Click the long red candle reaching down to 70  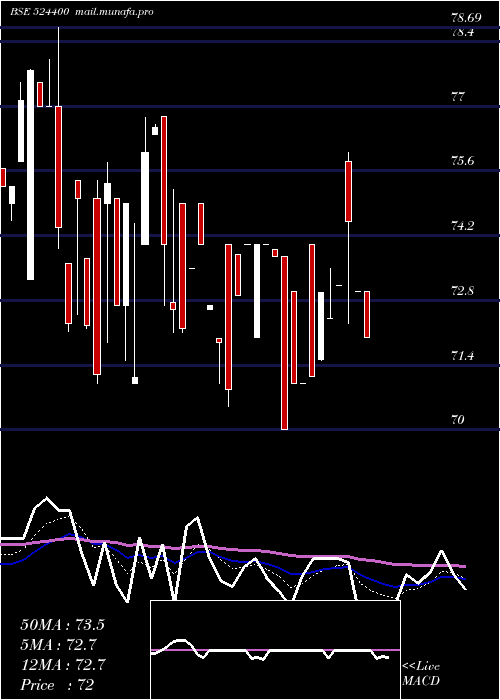(x=284, y=343)
